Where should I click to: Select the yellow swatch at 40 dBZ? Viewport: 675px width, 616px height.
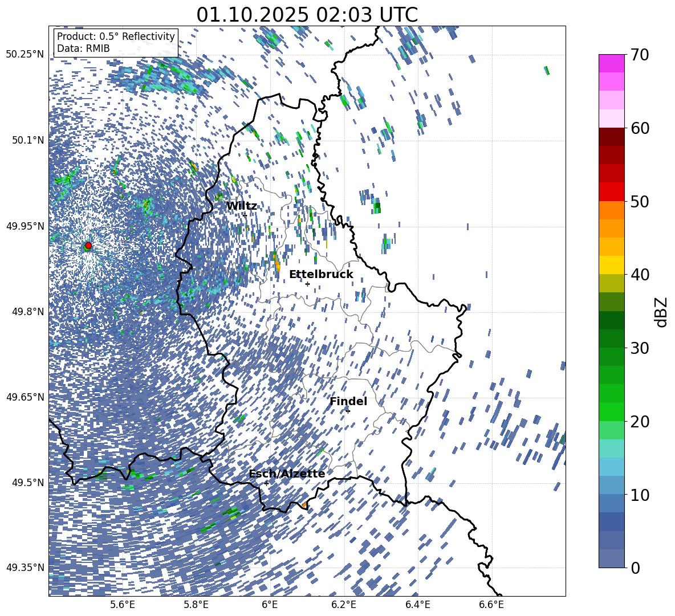611,265
